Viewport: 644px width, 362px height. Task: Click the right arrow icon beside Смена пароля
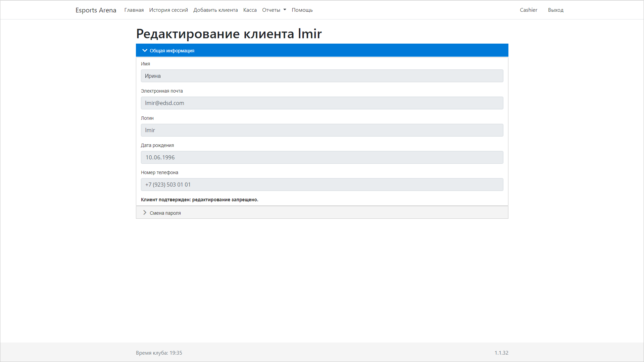(145, 212)
